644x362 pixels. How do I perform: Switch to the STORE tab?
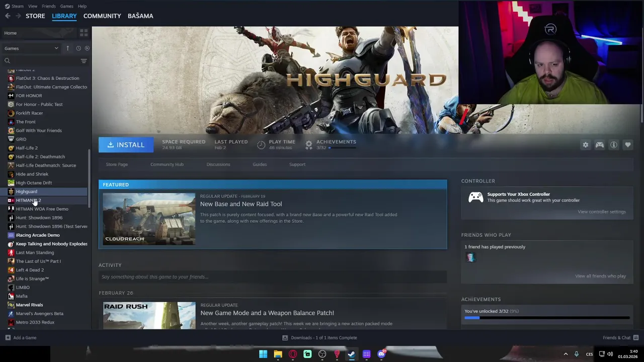pyautogui.click(x=35, y=16)
